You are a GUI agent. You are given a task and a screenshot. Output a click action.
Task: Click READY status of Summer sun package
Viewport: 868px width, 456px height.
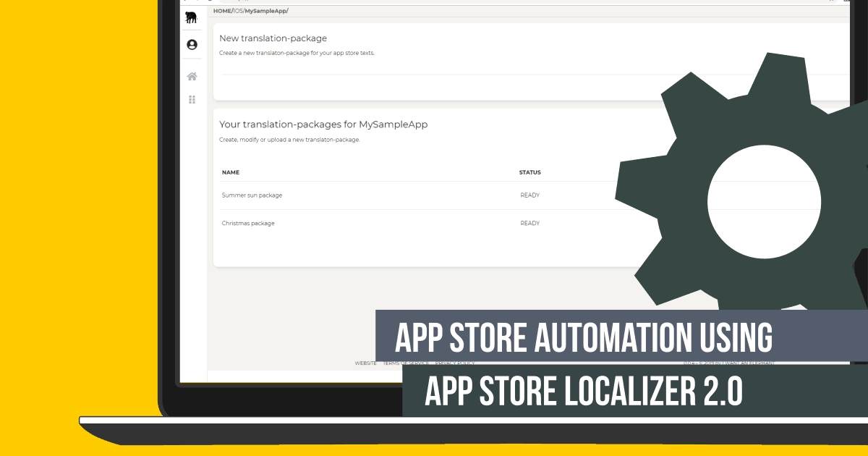pos(530,195)
